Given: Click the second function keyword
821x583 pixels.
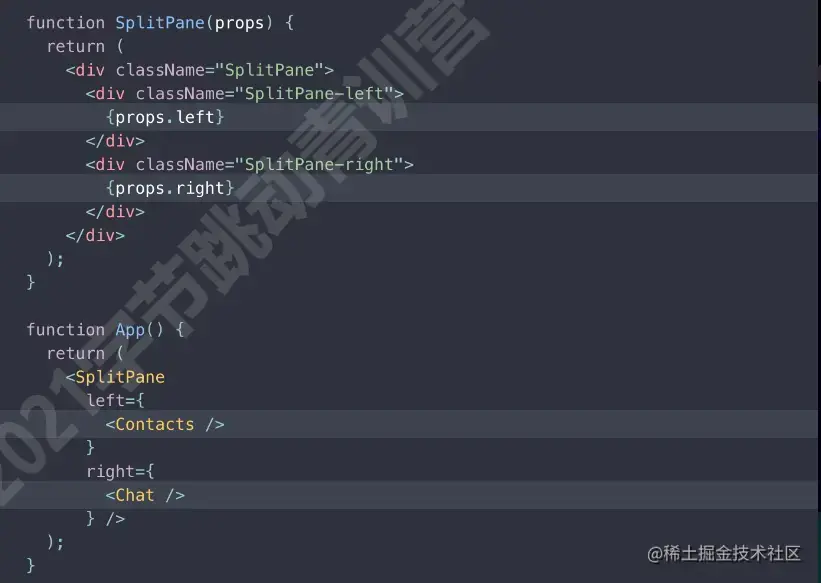Looking at the screenshot, I should point(66,329).
